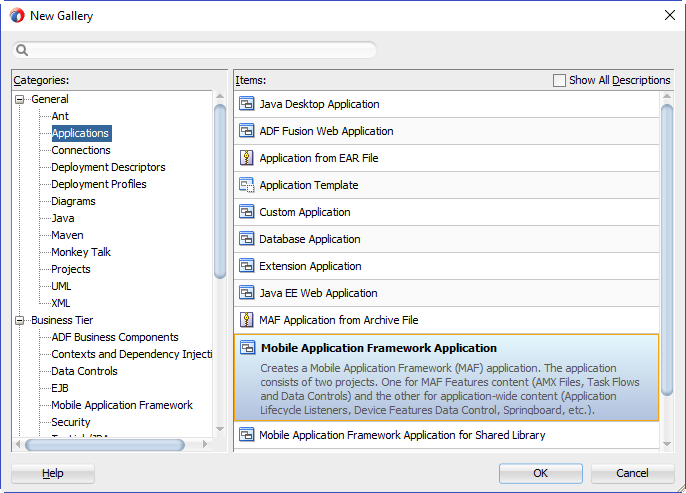Select the Java category
This screenshot has width=686, height=493.
click(x=63, y=218)
